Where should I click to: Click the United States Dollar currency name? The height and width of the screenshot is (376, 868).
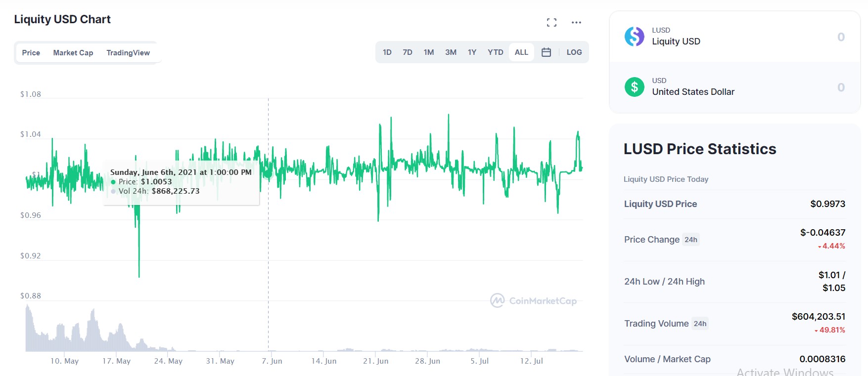(x=693, y=92)
